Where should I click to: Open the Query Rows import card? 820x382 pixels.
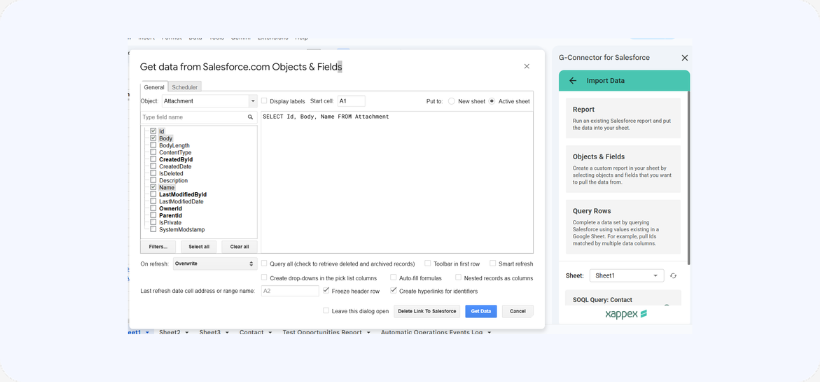(x=623, y=227)
